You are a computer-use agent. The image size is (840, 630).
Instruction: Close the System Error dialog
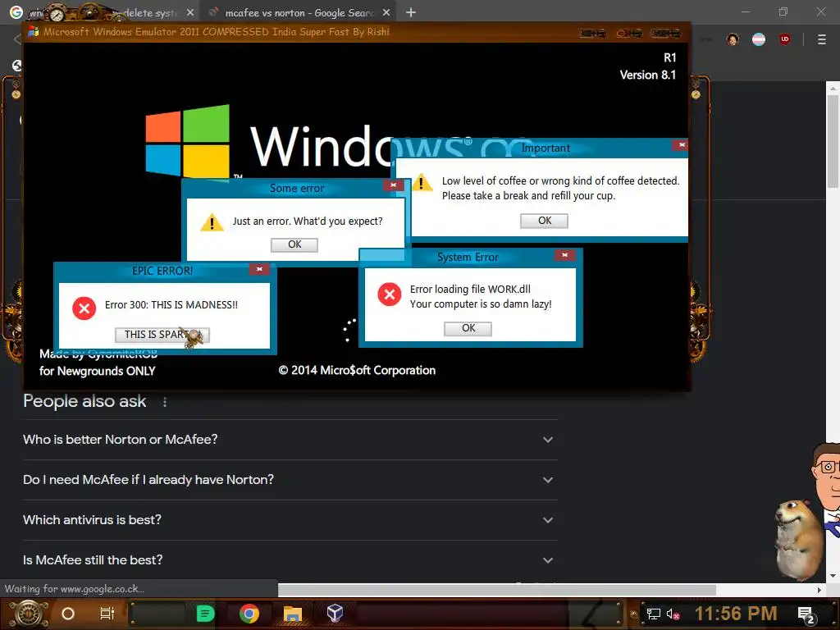564,255
